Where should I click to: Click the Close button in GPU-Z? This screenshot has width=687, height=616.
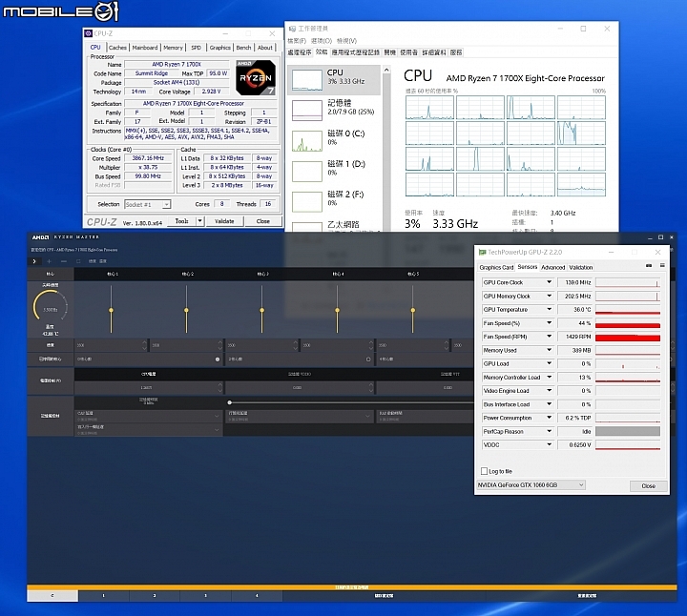649,486
